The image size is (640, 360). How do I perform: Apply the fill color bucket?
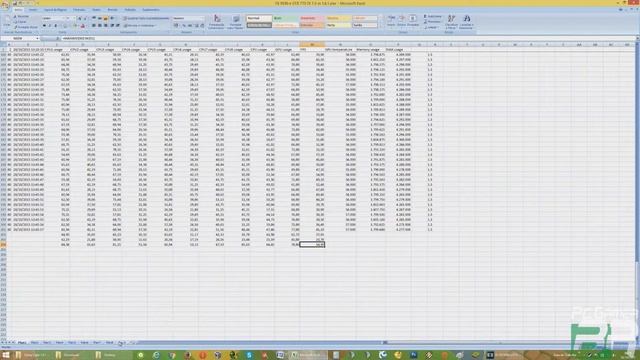(75, 26)
